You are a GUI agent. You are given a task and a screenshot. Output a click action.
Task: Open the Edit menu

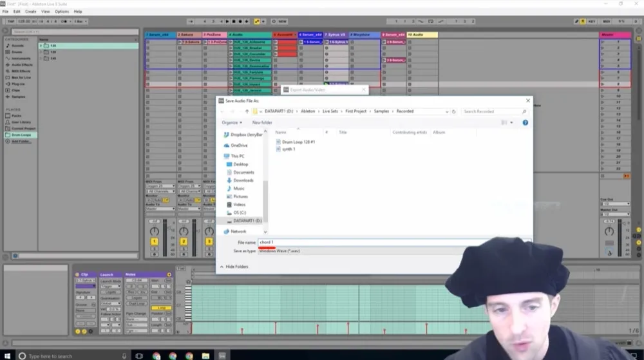(x=17, y=12)
